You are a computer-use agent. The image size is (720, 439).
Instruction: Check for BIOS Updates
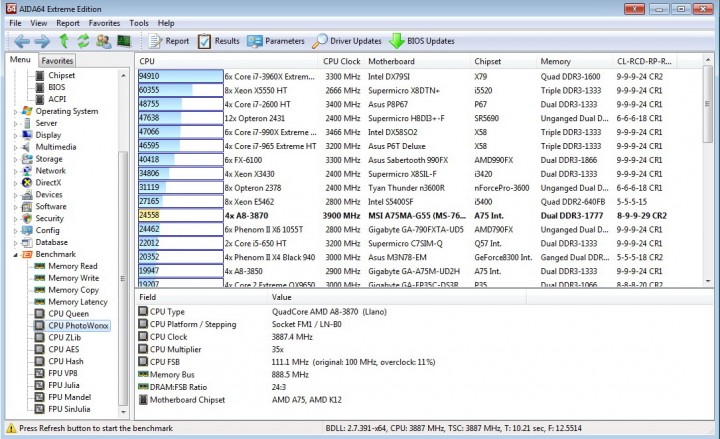pyautogui.click(x=422, y=41)
